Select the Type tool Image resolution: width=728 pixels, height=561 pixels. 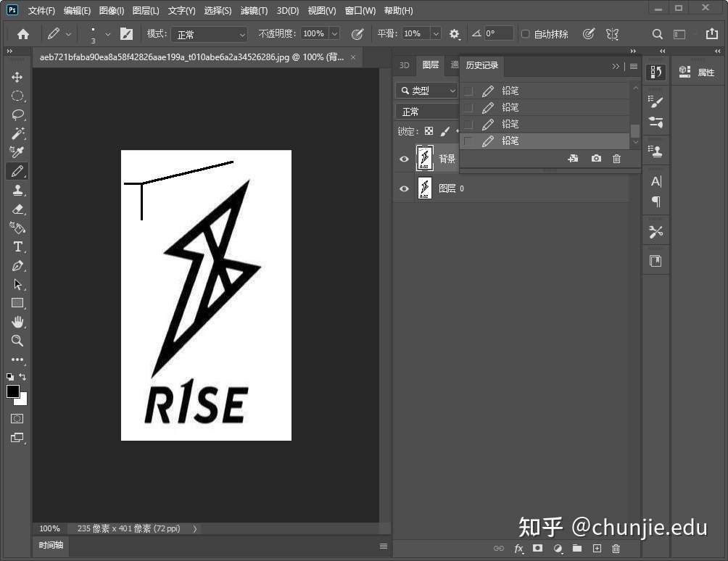point(17,247)
